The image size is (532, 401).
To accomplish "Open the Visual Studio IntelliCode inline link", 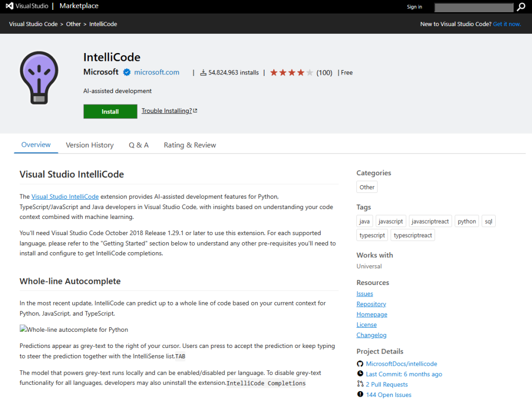I will 65,197.
